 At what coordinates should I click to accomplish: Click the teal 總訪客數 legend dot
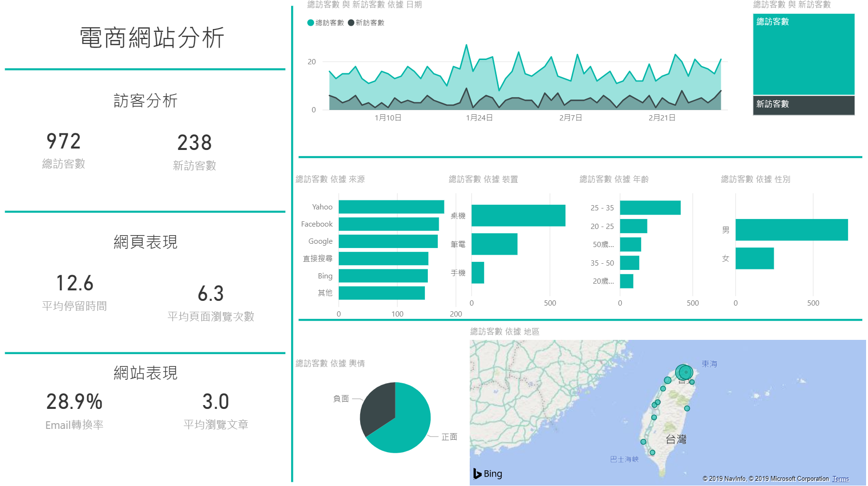pyautogui.click(x=311, y=23)
